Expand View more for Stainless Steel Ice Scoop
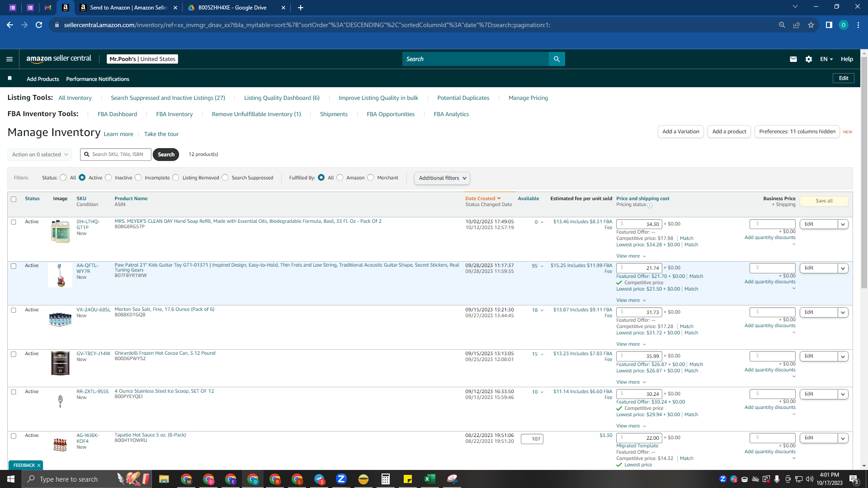This screenshot has width=868, height=488. point(631,426)
